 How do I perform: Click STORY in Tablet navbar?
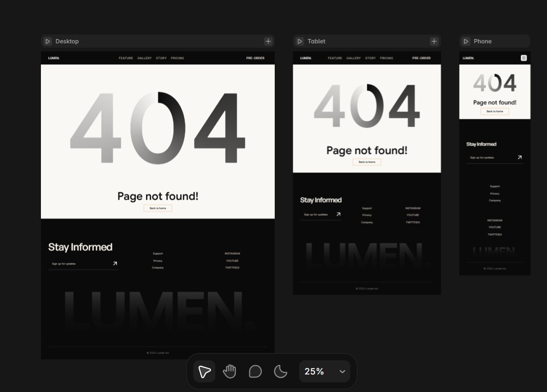pyautogui.click(x=371, y=58)
